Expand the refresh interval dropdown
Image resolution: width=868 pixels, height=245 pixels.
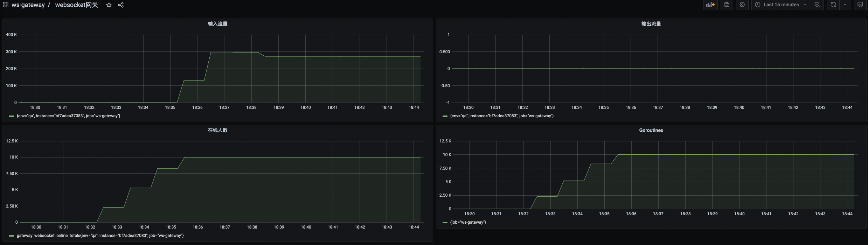point(845,5)
